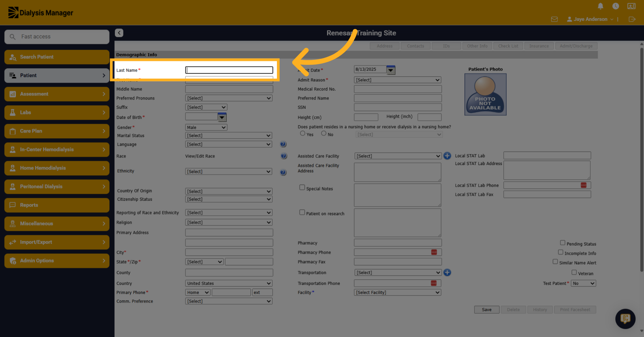644x337 pixels.
Task: Open the contact card icon
Action: 631,6
